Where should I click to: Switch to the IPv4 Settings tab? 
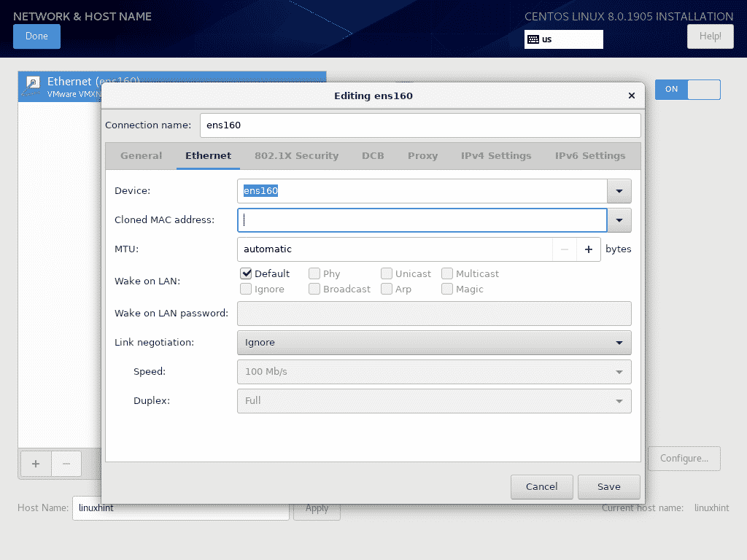496,156
